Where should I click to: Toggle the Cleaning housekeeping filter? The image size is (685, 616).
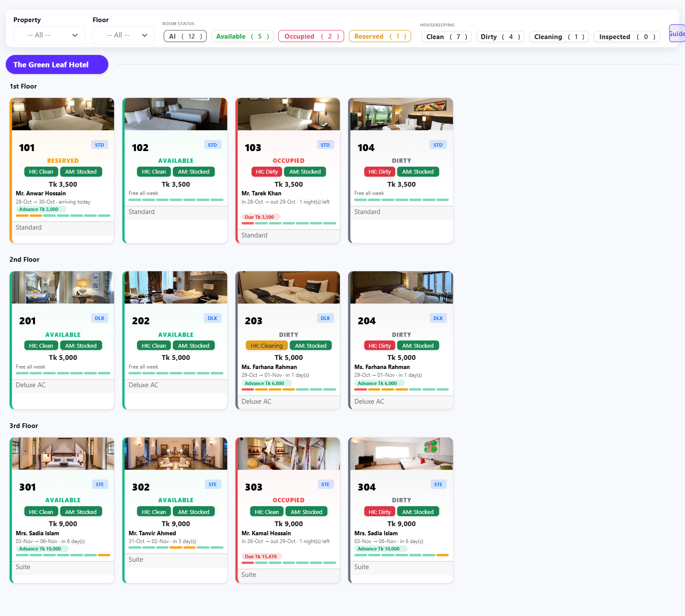click(x=560, y=37)
